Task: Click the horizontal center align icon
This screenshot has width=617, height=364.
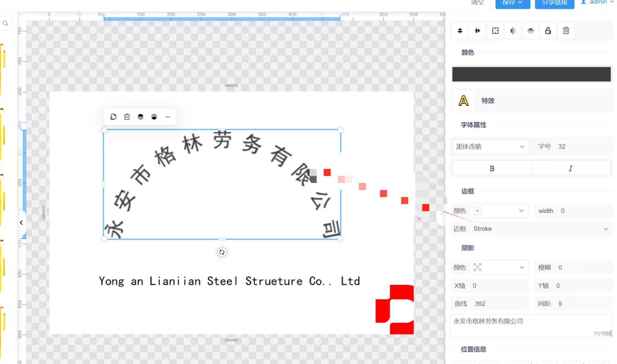Action: coord(477,31)
